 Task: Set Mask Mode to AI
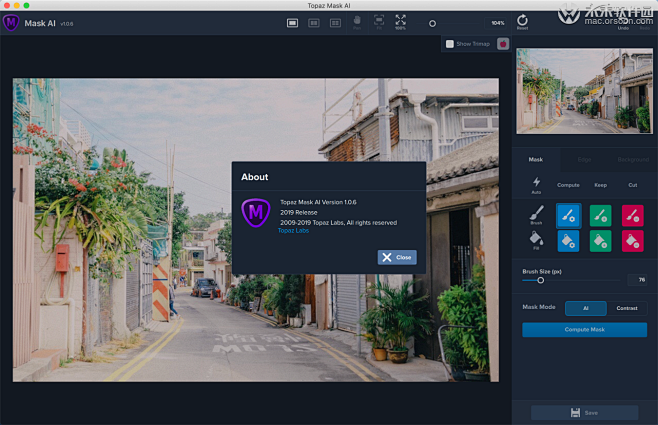point(585,308)
